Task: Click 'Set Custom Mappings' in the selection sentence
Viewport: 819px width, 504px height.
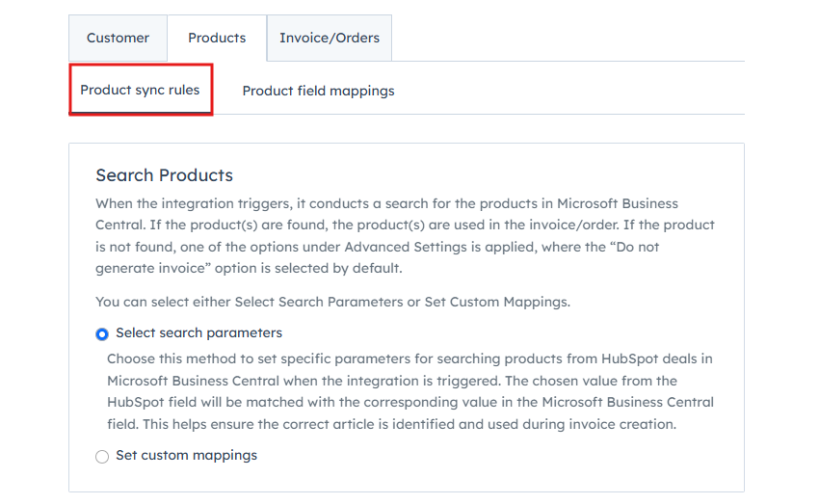Action: coord(496,302)
